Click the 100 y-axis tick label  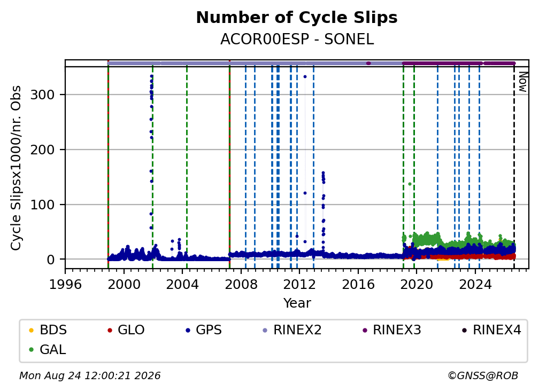click(x=42, y=205)
